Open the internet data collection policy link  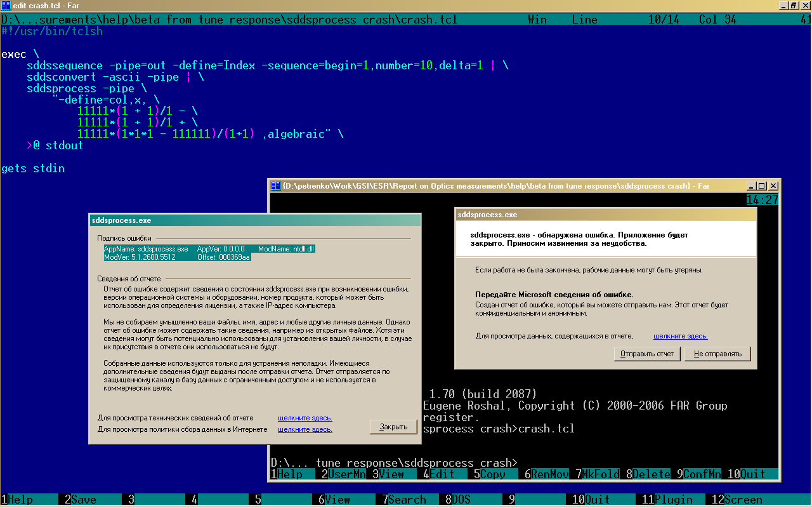[304, 429]
